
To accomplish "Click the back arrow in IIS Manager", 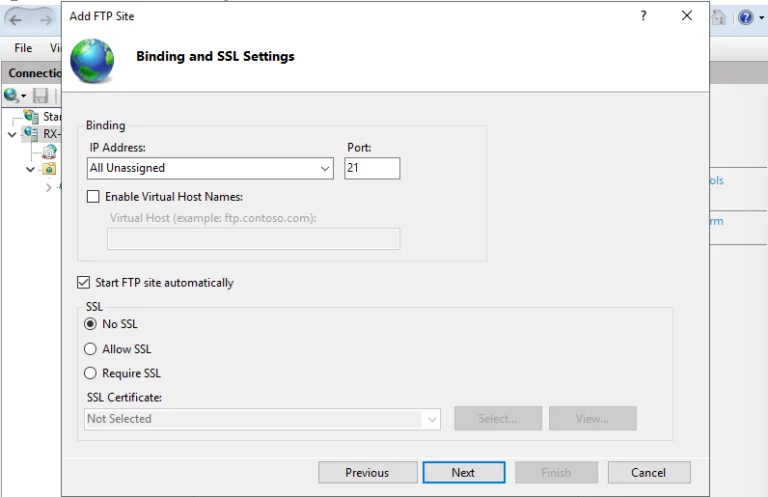I will 16,20.
